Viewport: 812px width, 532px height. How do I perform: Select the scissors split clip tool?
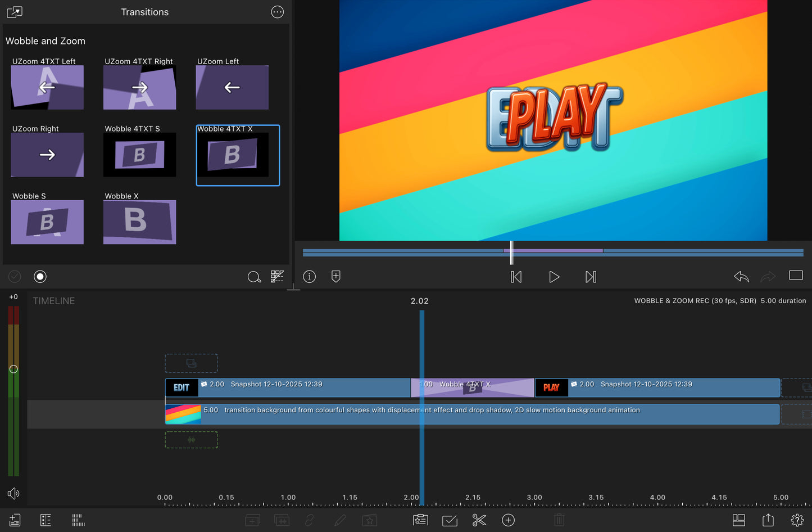coord(479,520)
